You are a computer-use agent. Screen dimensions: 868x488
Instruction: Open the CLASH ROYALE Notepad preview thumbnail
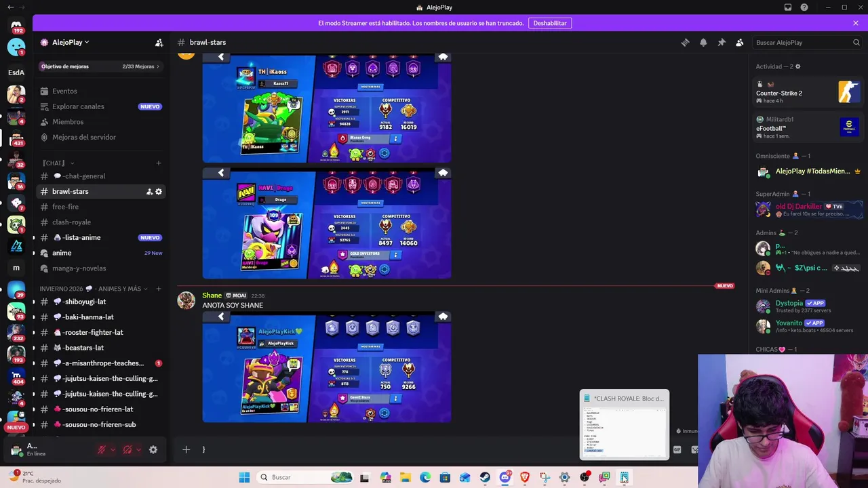624,424
